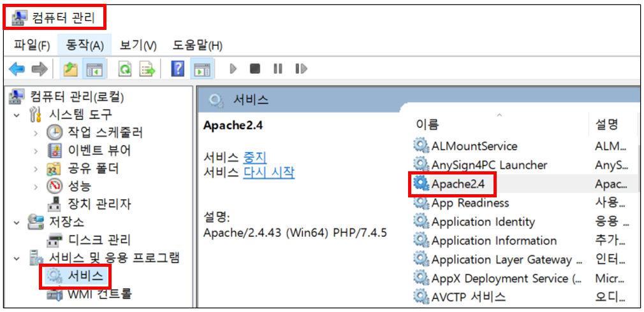
Task: Sort by the 이름 column header
Action: 427,124
